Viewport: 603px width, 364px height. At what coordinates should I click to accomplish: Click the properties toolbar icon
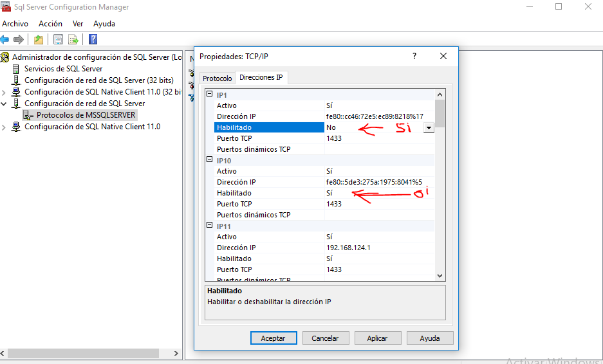click(58, 39)
